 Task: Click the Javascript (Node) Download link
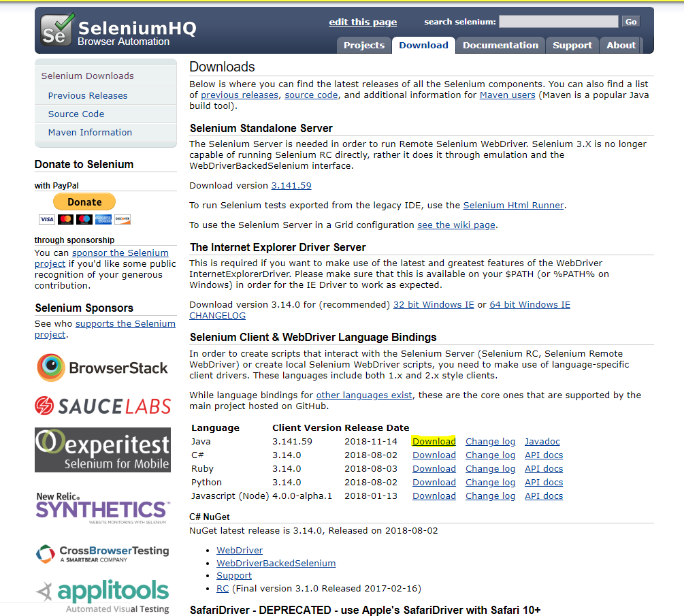(x=434, y=496)
